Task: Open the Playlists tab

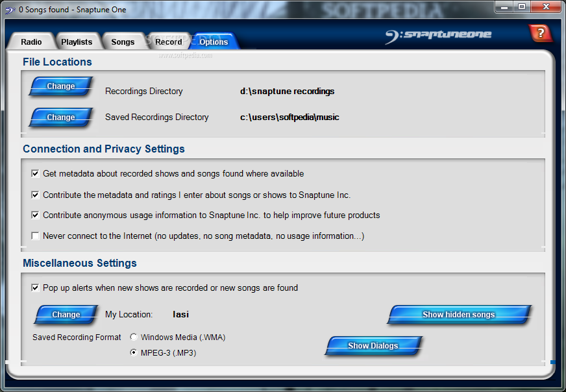Action: click(77, 42)
